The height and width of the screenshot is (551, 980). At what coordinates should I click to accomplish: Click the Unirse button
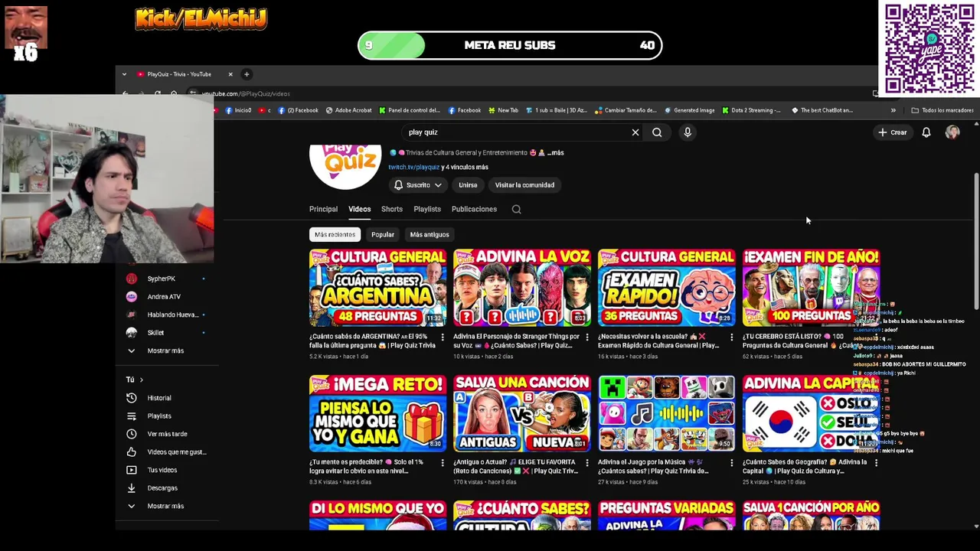tap(468, 185)
